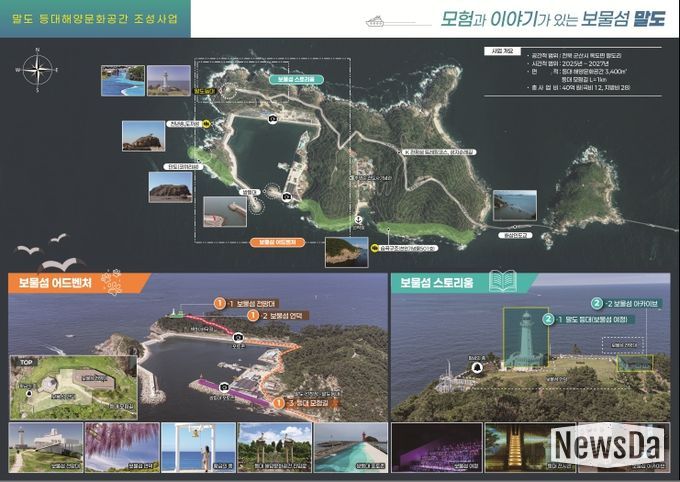The image size is (680, 482).
Task: Click the white label on the southeast causeway
Action: click(515, 235)
